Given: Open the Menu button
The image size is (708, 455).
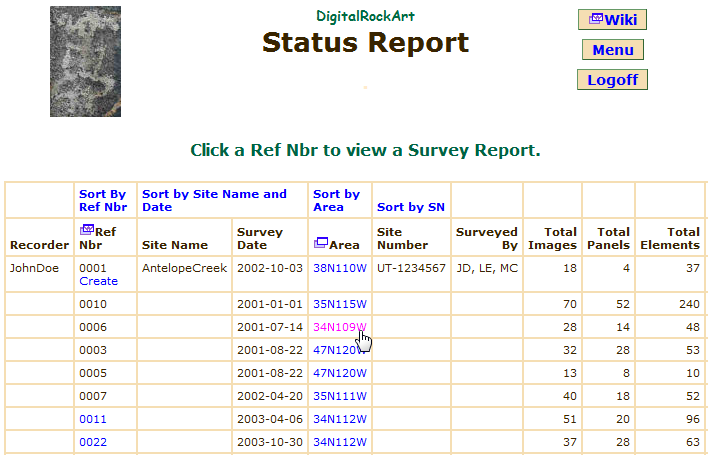Looking at the screenshot, I should (x=612, y=50).
